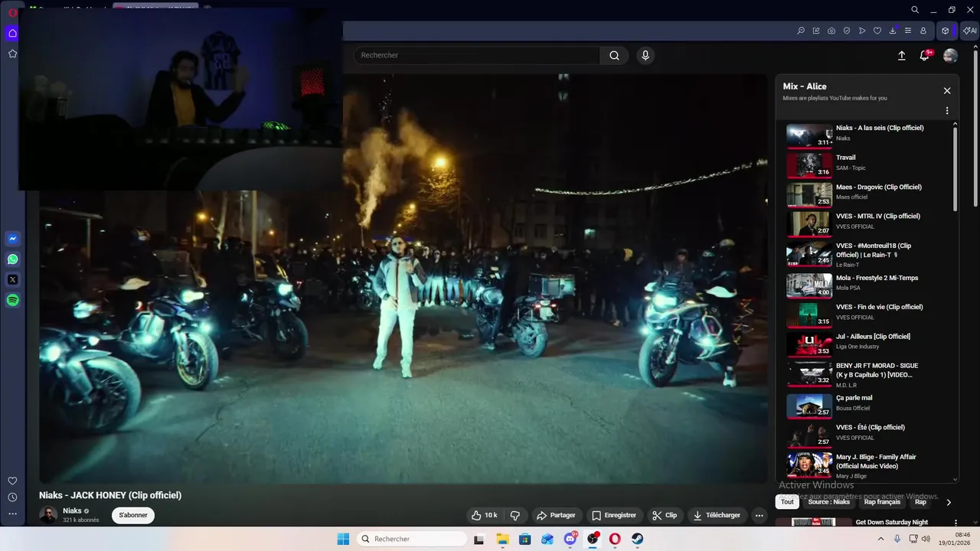The height and width of the screenshot is (551, 980).
Task: Open the video's more actions ellipsis
Action: tap(759, 515)
